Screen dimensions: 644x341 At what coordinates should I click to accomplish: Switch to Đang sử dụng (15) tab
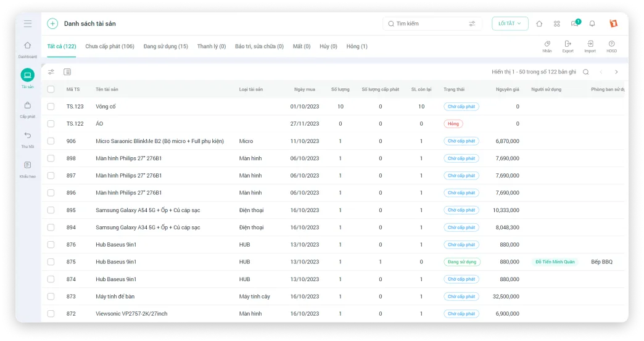pyautogui.click(x=165, y=46)
